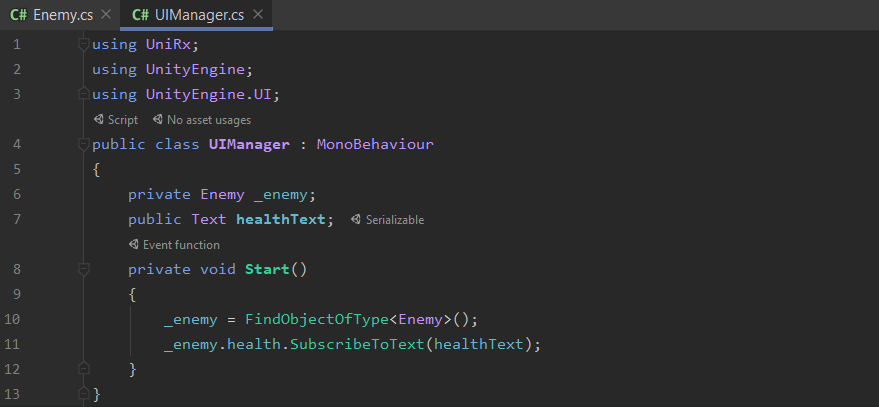
Task: Click the MonoBehaviour base class
Action: (375, 145)
